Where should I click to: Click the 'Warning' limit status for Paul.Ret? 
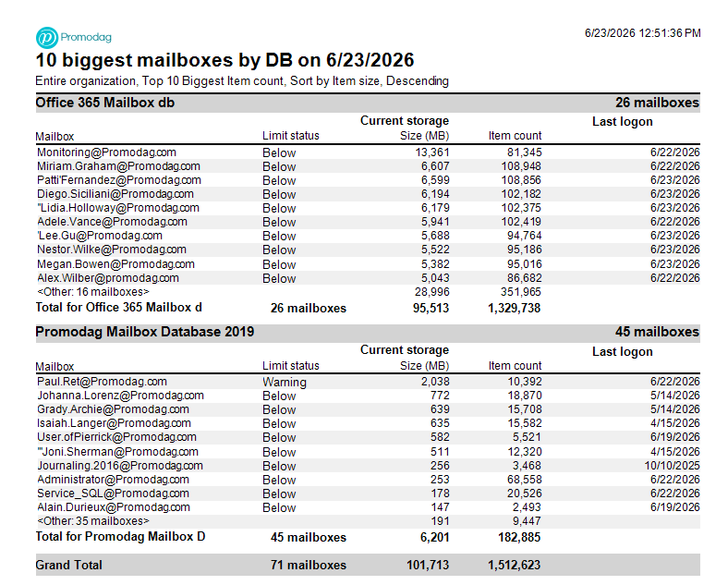click(285, 382)
